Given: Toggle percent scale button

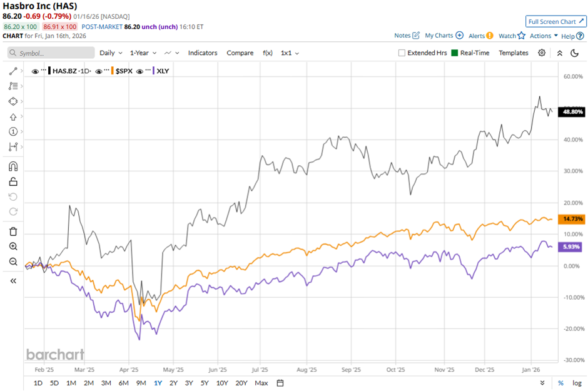Looking at the screenshot, I should 560,383.
